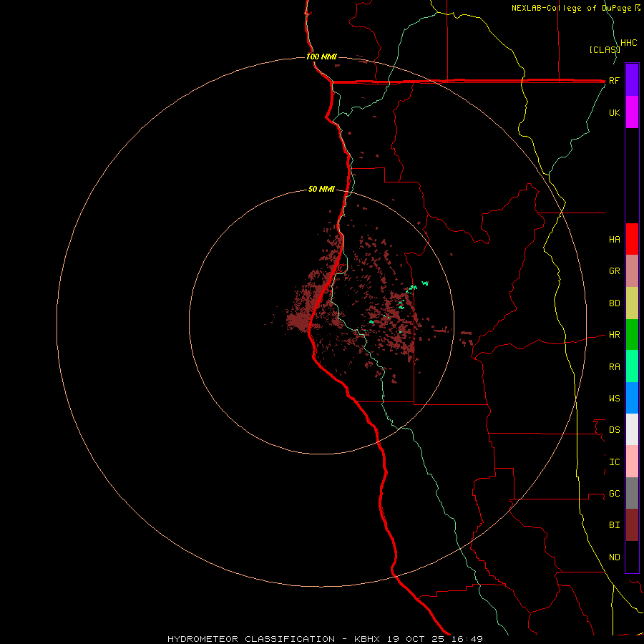Click the "RA" legend label
This screenshot has width=644, height=644.
click(614, 367)
